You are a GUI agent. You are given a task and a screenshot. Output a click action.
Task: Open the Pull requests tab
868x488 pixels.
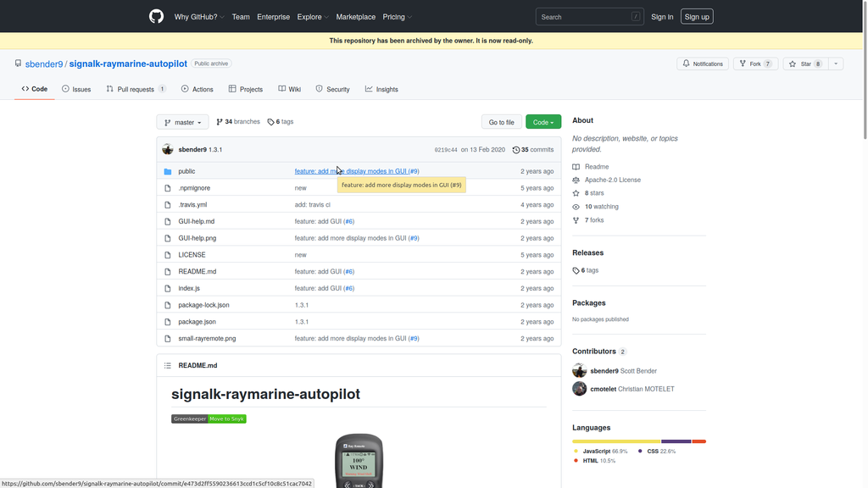(x=136, y=89)
